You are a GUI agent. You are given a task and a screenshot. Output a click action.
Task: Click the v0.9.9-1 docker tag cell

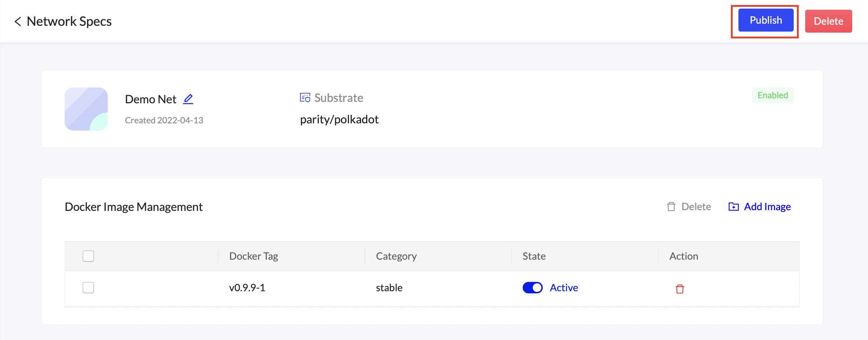tap(247, 288)
